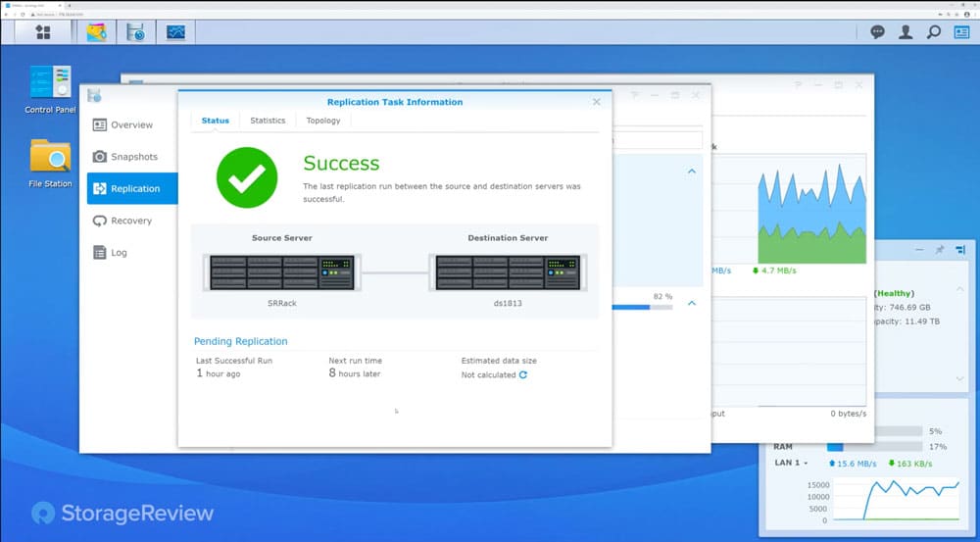The height and width of the screenshot is (542, 980).
Task: Switch to the Topology tab
Action: (x=323, y=121)
